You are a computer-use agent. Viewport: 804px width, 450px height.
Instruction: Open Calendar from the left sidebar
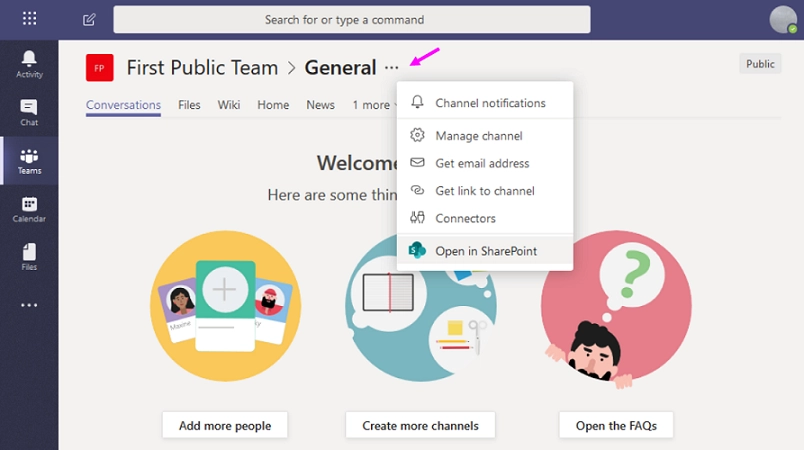click(x=29, y=209)
